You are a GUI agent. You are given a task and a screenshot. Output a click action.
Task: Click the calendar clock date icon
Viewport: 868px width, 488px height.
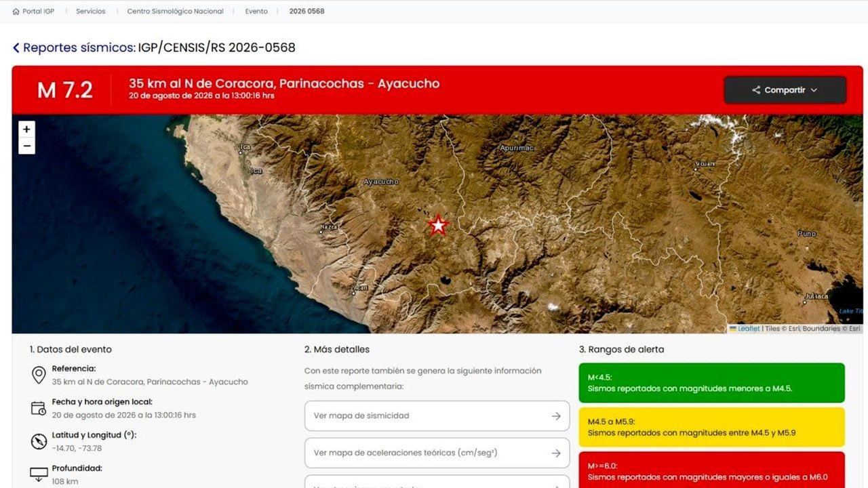(39, 408)
